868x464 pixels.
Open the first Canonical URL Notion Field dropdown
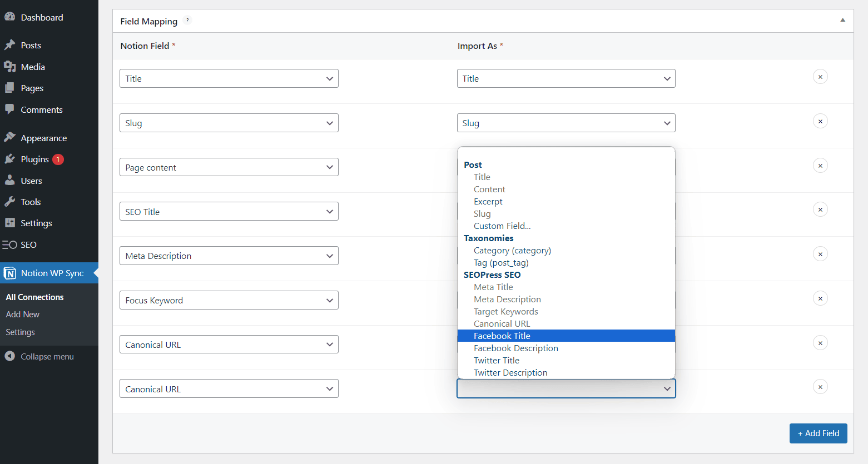click(x=229, y=345)
